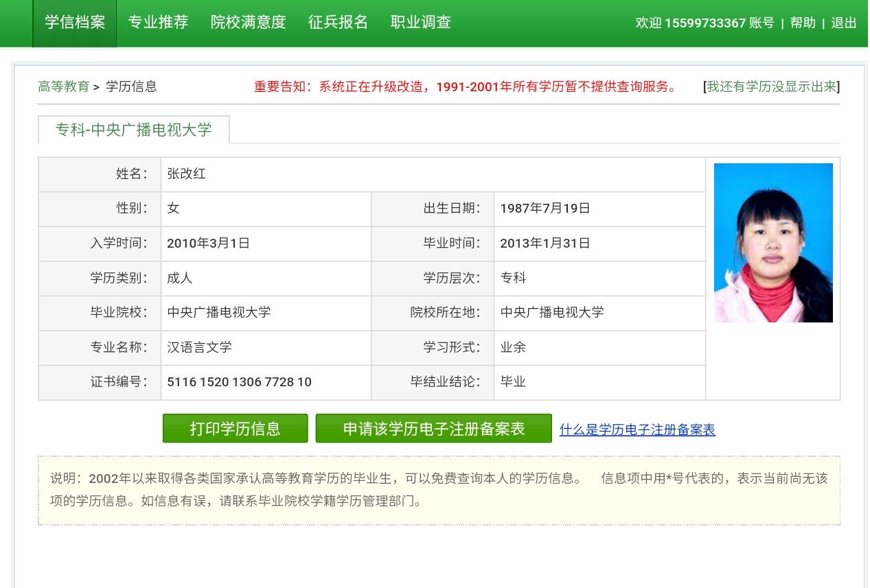Click the student ID photo

click(x=773, y=243)
